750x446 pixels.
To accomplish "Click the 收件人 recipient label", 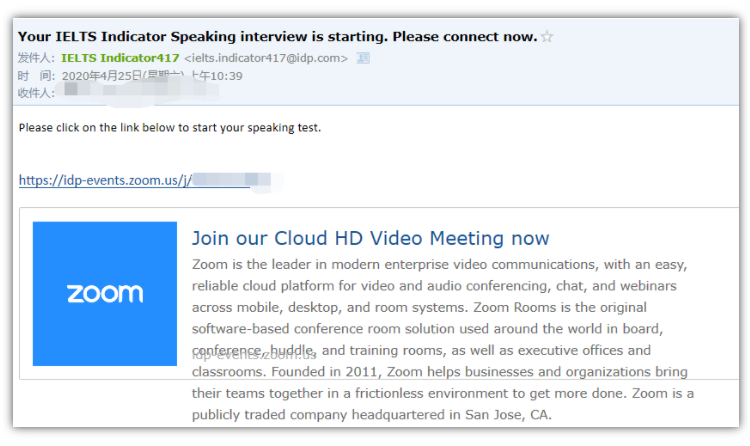I will coord(36,93).
